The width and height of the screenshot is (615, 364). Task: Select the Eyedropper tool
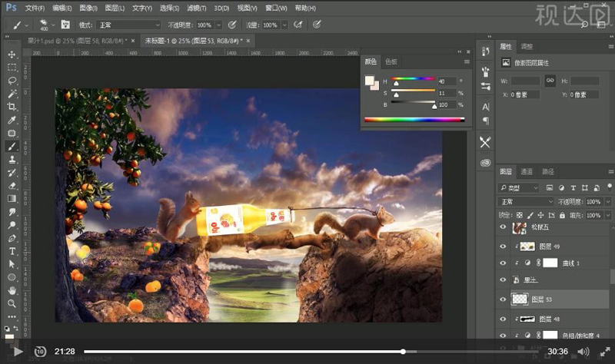click(12, 120)
